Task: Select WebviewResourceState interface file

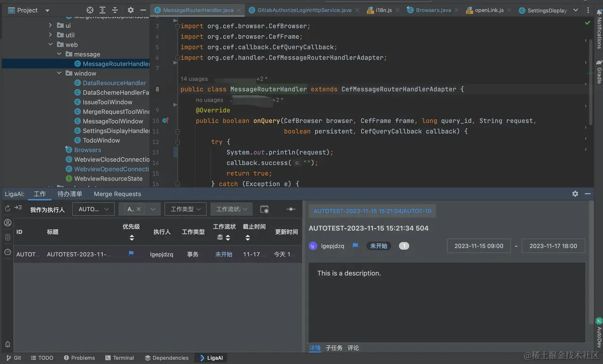Action: [x=108, y=178]
